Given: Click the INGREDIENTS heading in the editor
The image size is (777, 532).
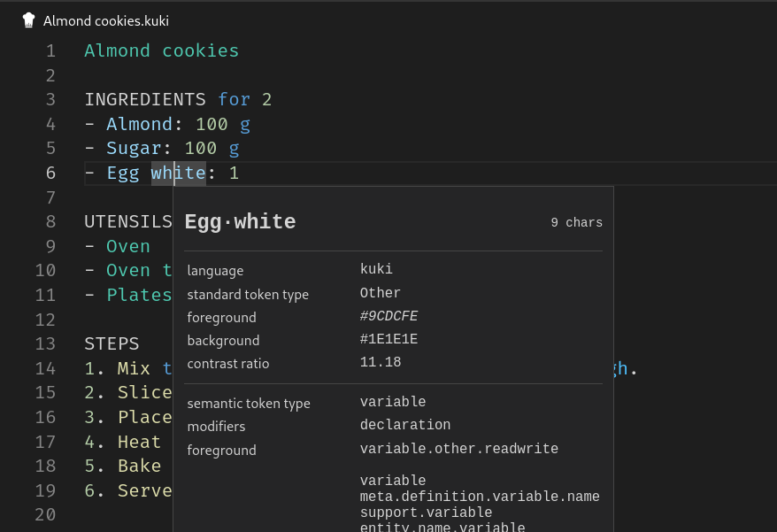Looking at the screenshot, I should click(x=145, y=99).
